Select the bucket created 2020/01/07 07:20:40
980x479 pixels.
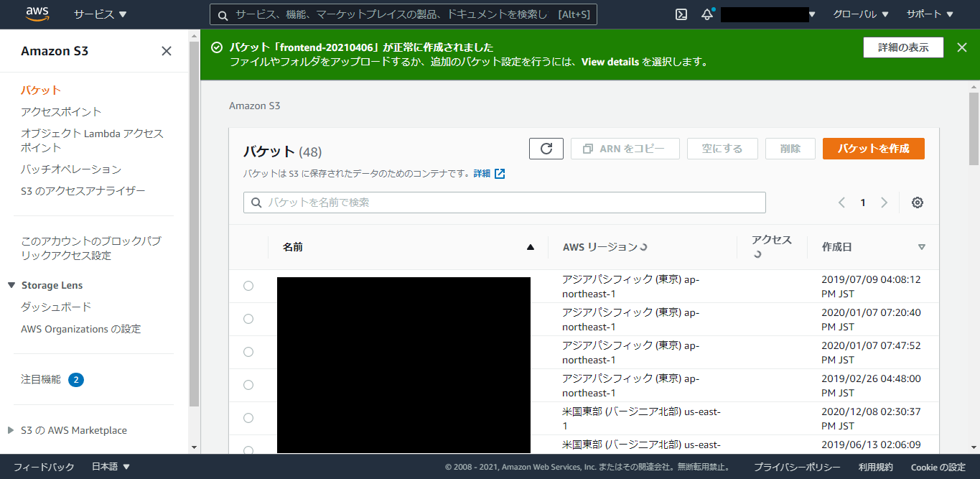coord(248,319)
